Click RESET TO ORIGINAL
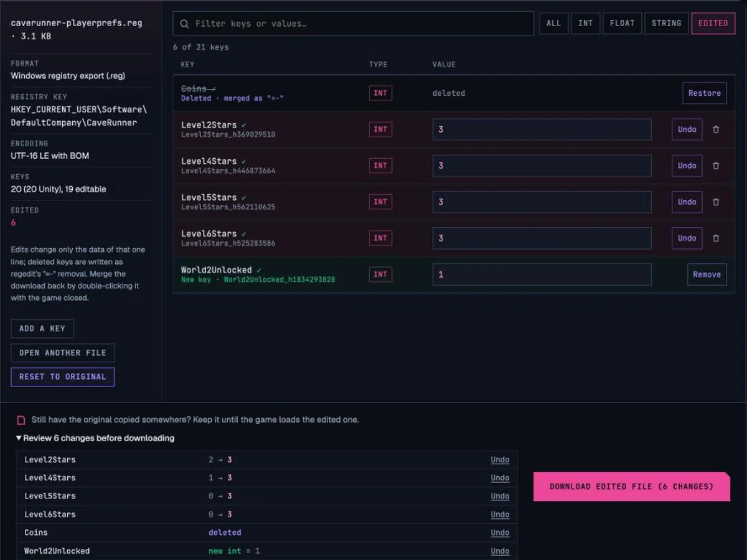Viewport: 747px width, 560px height. pyautogui.click(x=63, y=377)
